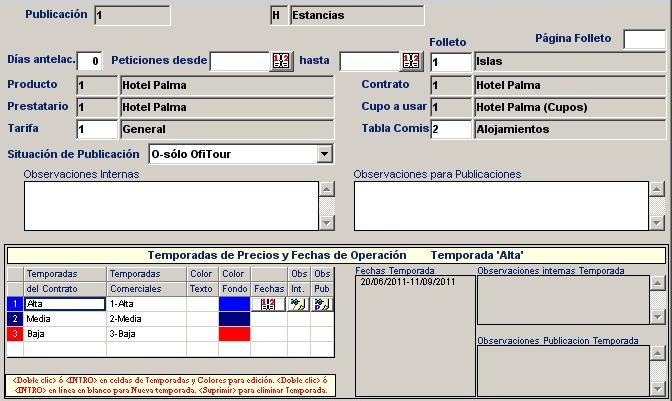The width and height of the screenshot is (672, 401).
Task: Select the blue Color Fondo swatch for Alta
Action: [x=234, y=304]
